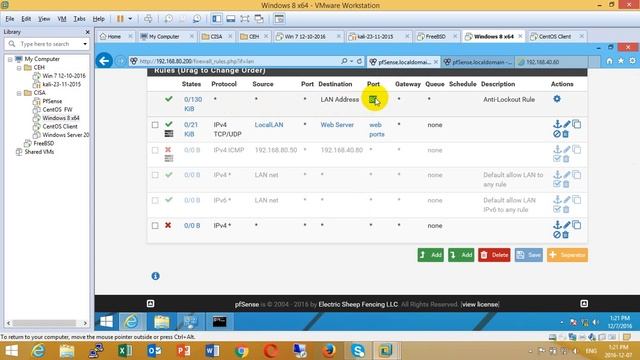The image size is (640, 360).
Task: Open the VMware Tabs menu
Action: point(80,19)
